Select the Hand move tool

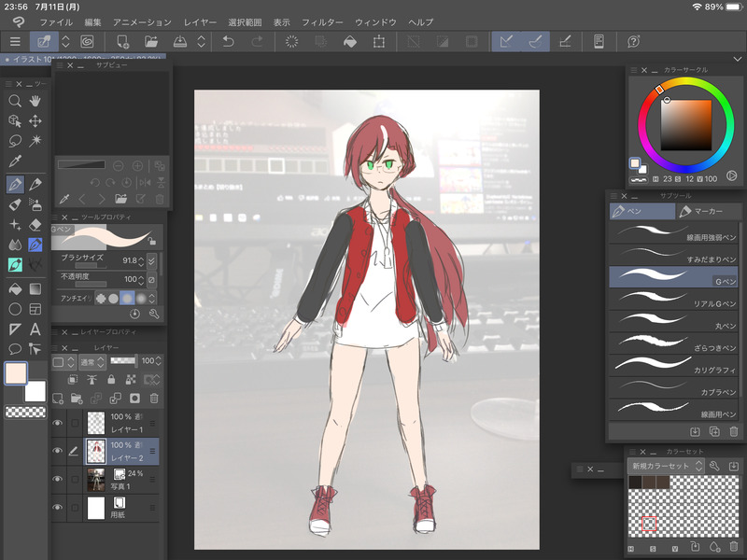(x=35, y=101)
